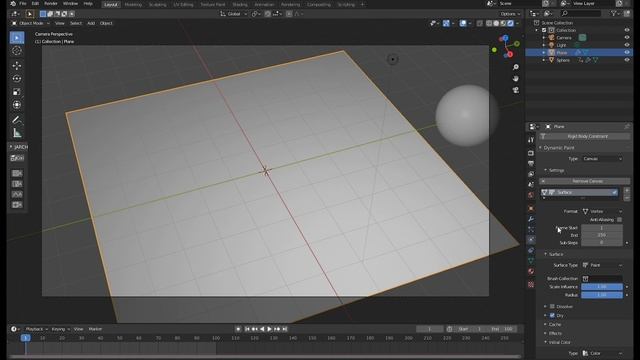Enable the Dissolve checkbox
Image resolution: width=640 pixels, height=360 pixels.
click(552, 306)
